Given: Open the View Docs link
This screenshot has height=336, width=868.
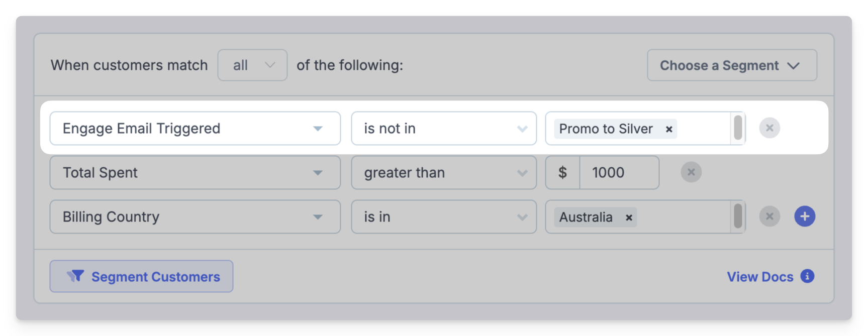Looking at the screenshot, I should coord(760,277).
